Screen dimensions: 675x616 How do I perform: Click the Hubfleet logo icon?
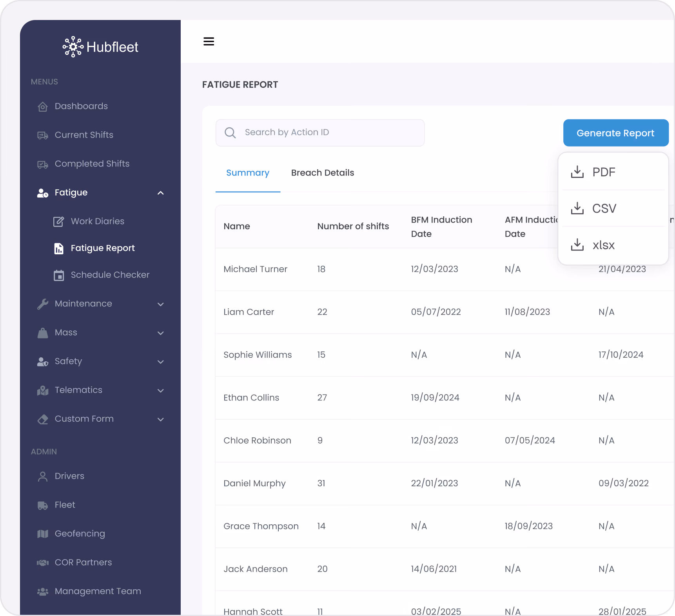pos(73,47)
